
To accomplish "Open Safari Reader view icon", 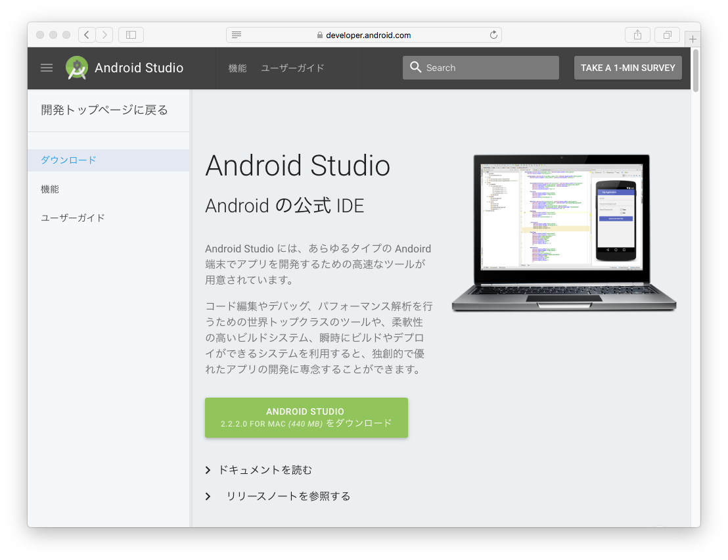I will pos(237,35).
